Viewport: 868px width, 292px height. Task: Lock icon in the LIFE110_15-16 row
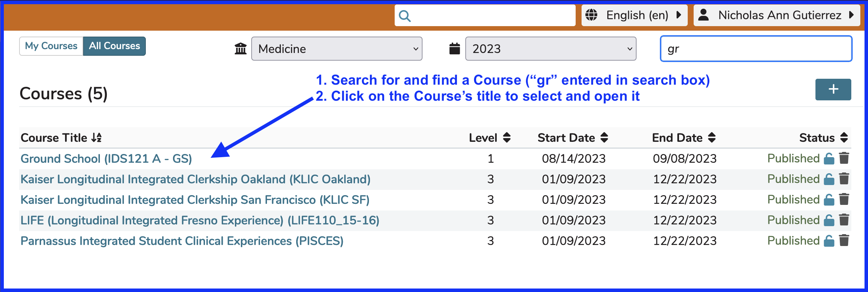pos(829,220)
